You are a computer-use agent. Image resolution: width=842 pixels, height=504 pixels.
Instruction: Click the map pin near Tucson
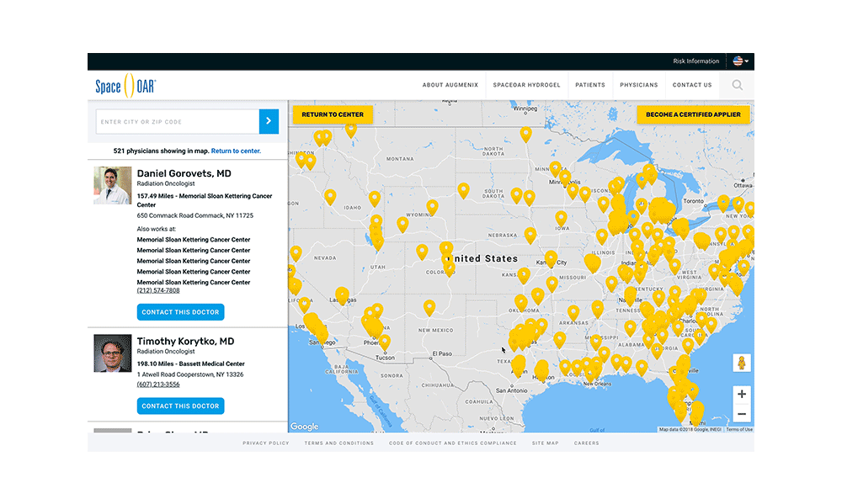point(385,342)
